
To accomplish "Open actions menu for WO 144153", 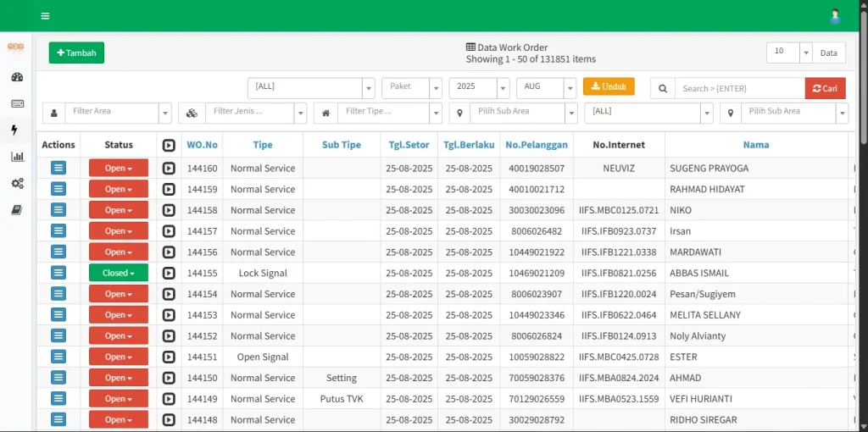I will tap(58, 315).
